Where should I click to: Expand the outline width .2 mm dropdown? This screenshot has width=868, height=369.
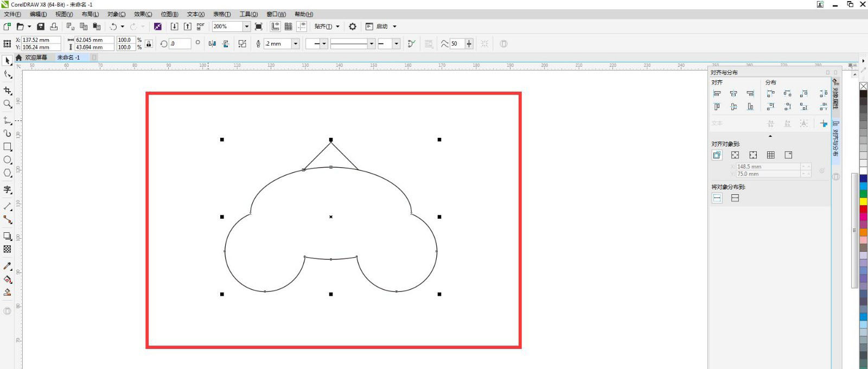(x=296, y=44)
